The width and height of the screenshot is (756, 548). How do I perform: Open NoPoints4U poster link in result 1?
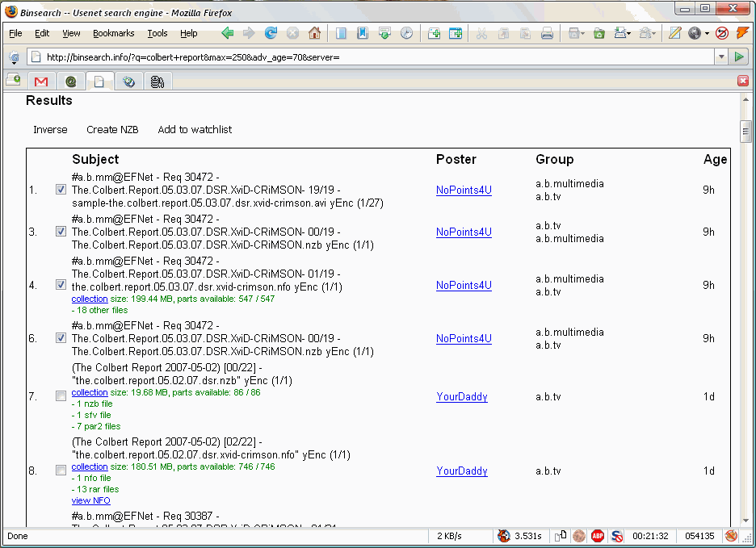(x=464, y=190)
